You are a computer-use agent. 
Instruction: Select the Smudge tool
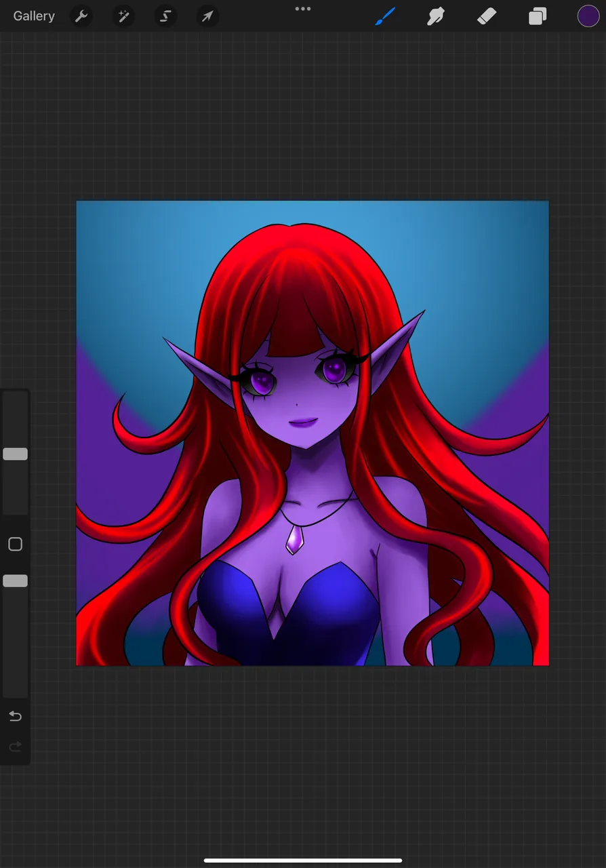(x=436, y=16)
